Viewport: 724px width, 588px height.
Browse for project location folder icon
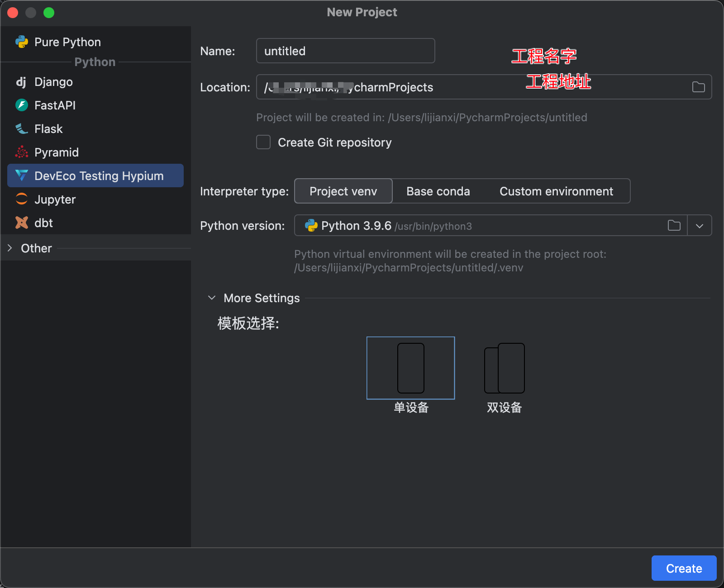pos(698,87)
